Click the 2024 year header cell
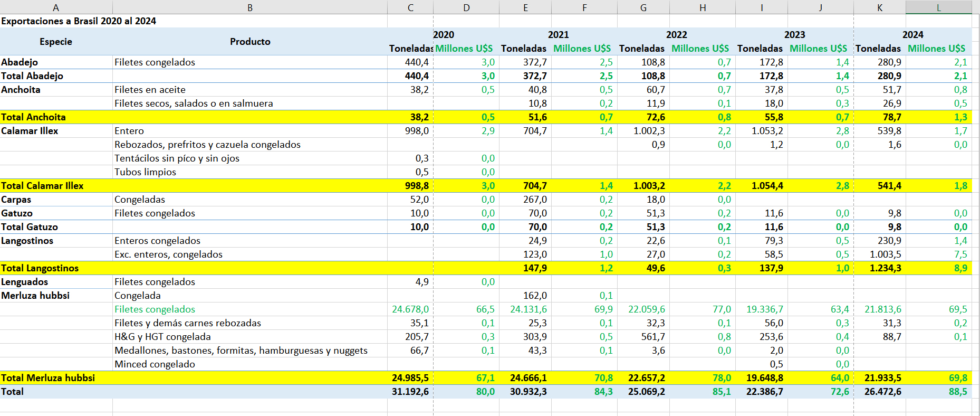 tap(912, 35)
